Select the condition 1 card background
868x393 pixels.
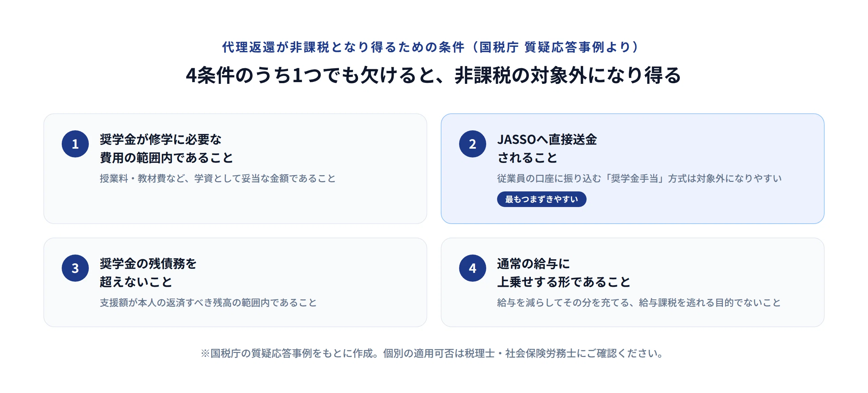coord(235,169)
